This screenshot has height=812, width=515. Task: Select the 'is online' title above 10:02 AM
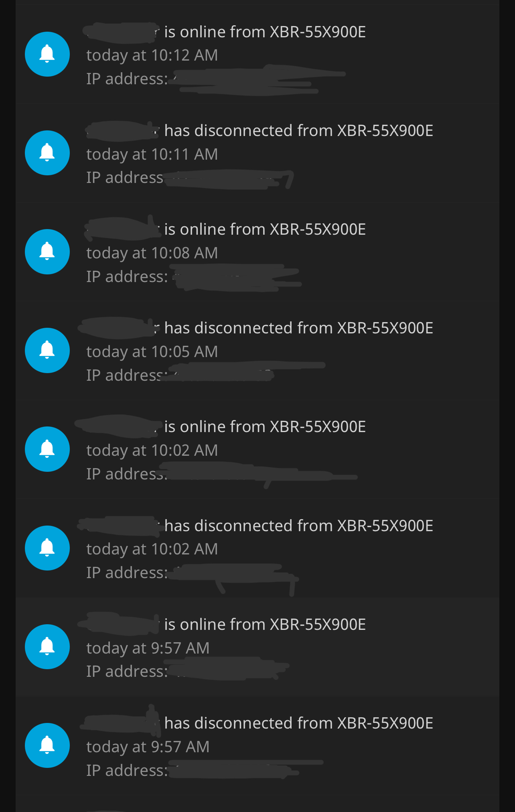(265, 427)
